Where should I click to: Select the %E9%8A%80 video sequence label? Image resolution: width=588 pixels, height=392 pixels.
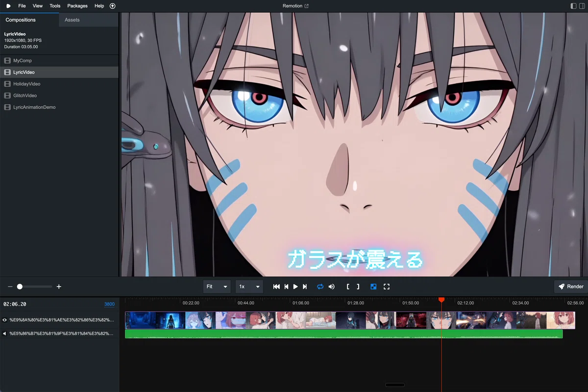pos(61,320)
